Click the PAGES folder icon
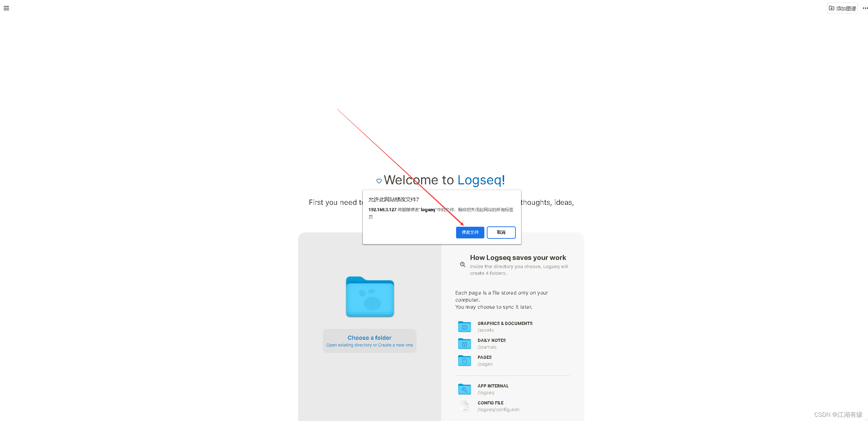868x421 pixels. pos(465,360)
